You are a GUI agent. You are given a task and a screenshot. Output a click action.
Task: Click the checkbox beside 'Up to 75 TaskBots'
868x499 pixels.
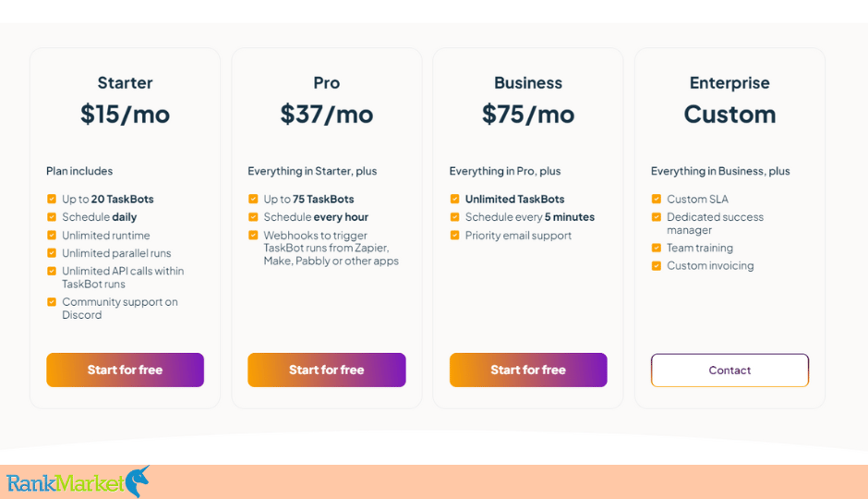(253, 199)
